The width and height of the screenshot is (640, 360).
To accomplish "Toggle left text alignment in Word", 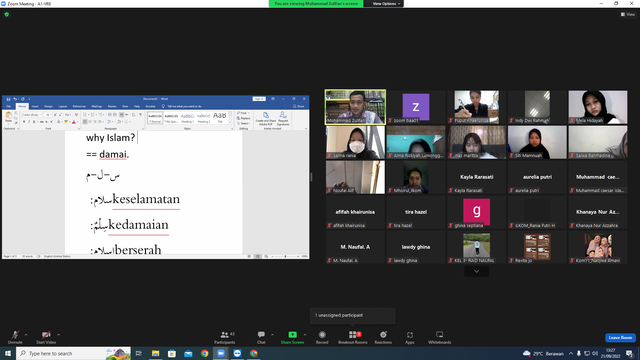I will pyautogui.click(x=85, y=122).
